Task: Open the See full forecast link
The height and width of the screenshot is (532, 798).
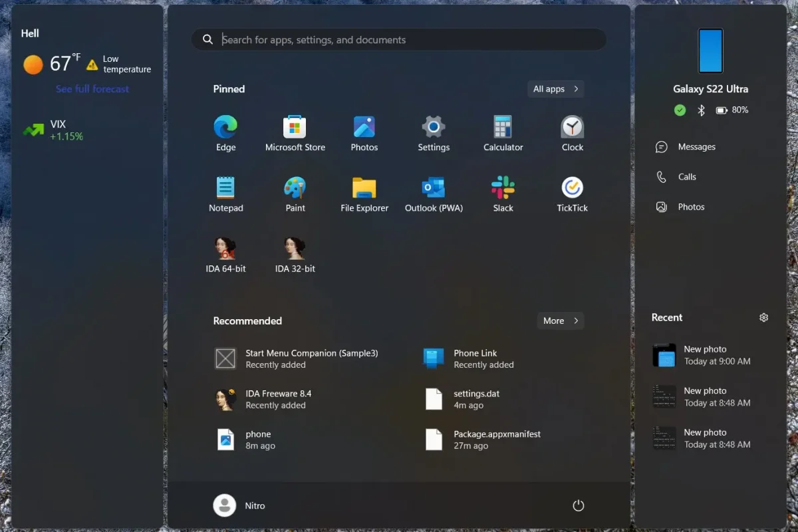Action: click(x=92, y=88)
